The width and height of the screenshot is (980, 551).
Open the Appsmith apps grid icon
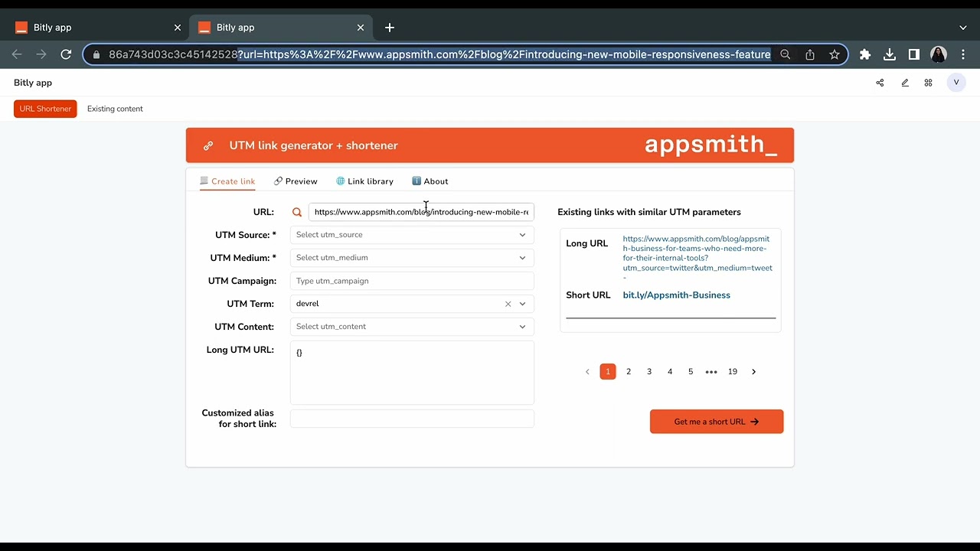pos(929,83)
